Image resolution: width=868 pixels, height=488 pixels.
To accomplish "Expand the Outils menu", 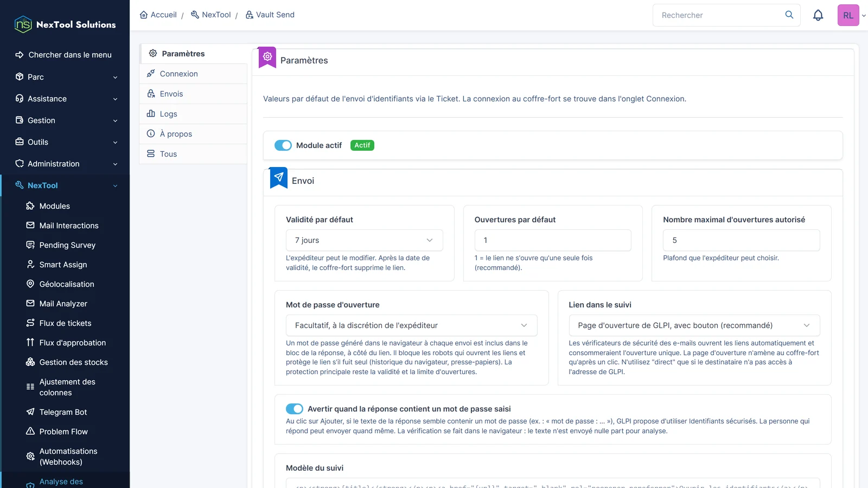I will (x=65, y=142).
